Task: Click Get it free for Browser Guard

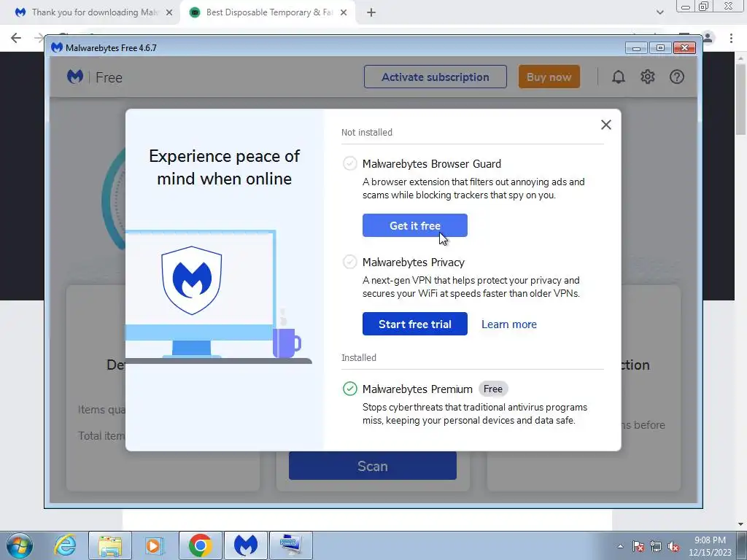Action: (415, 225)
